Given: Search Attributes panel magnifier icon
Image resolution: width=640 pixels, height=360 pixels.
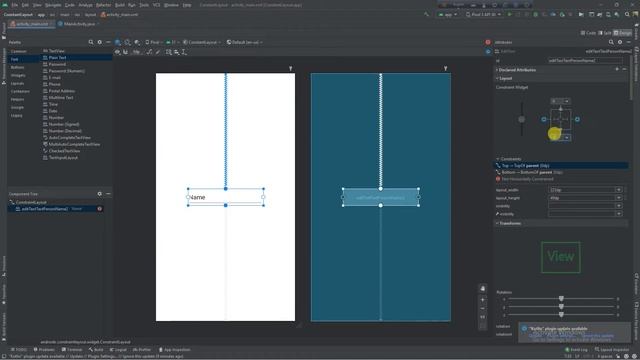Looking at the screenshot, I should [x=611, y=42].
